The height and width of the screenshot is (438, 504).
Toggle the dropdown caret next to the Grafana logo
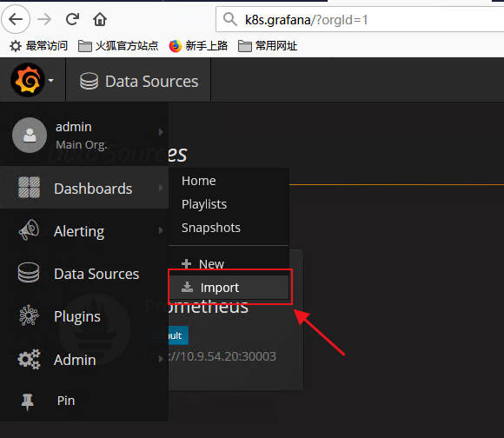pyautogui.click(x=51, y=80)
